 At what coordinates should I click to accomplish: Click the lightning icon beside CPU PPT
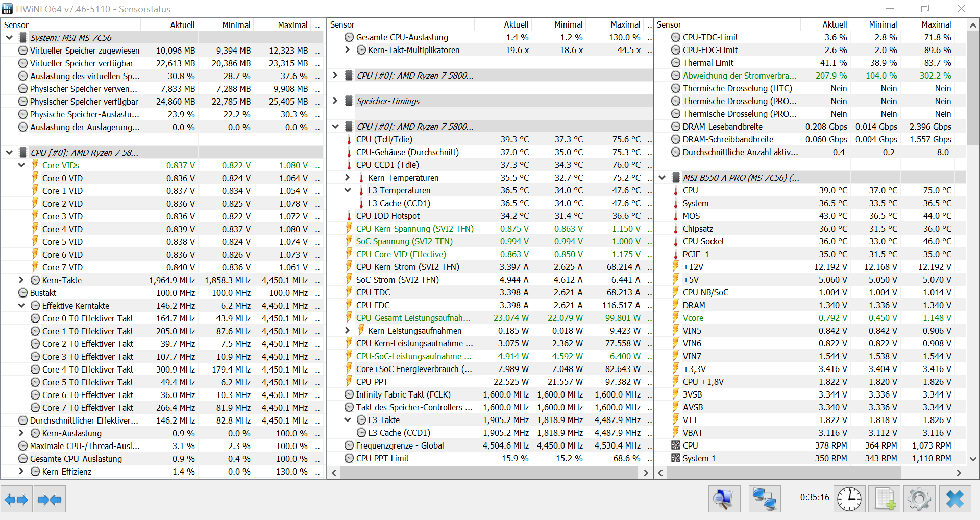(349, 382)
